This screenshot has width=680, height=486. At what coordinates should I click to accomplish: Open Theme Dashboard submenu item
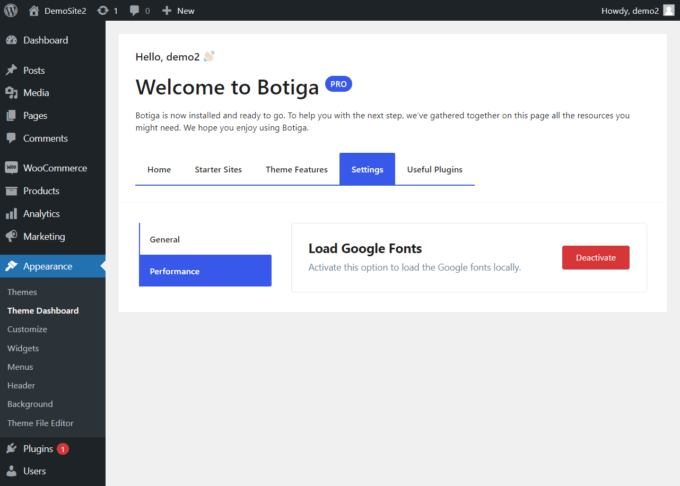tap(43, 310)
